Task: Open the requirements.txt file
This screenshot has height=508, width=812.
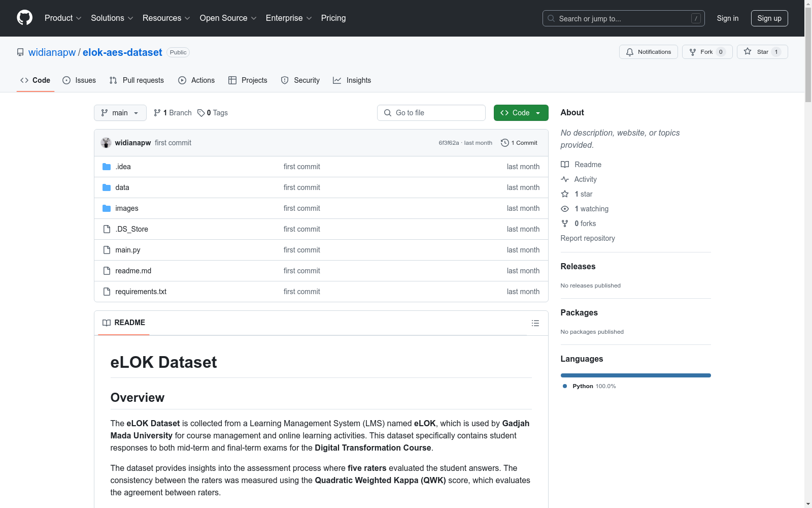Action: coord(141,292)
